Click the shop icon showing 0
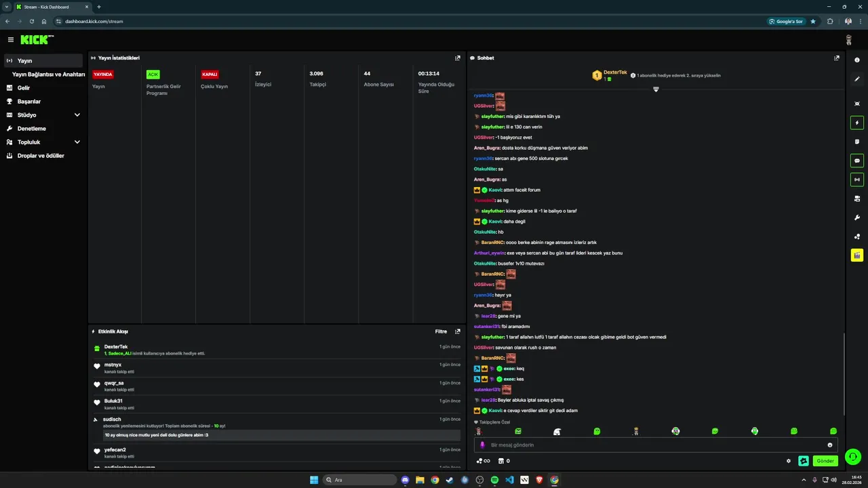The height and width of the screenshot is (488, 868). coord(504,461)
